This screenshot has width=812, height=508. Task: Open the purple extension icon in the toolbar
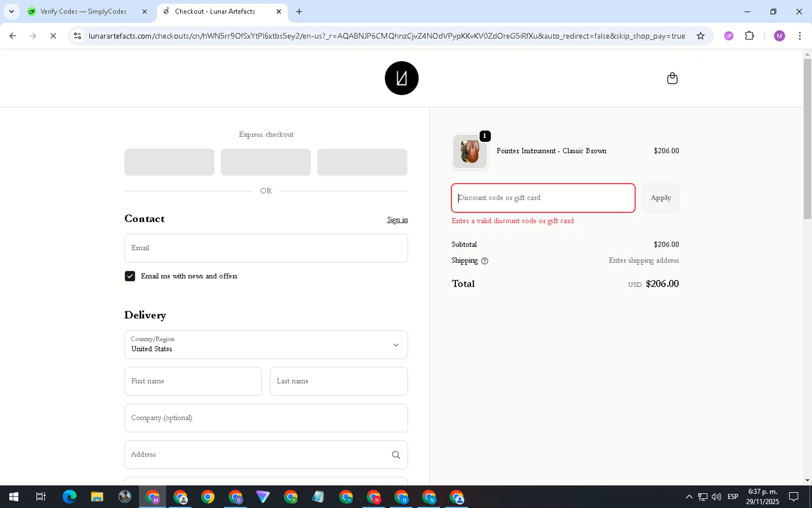click(729, 36)
